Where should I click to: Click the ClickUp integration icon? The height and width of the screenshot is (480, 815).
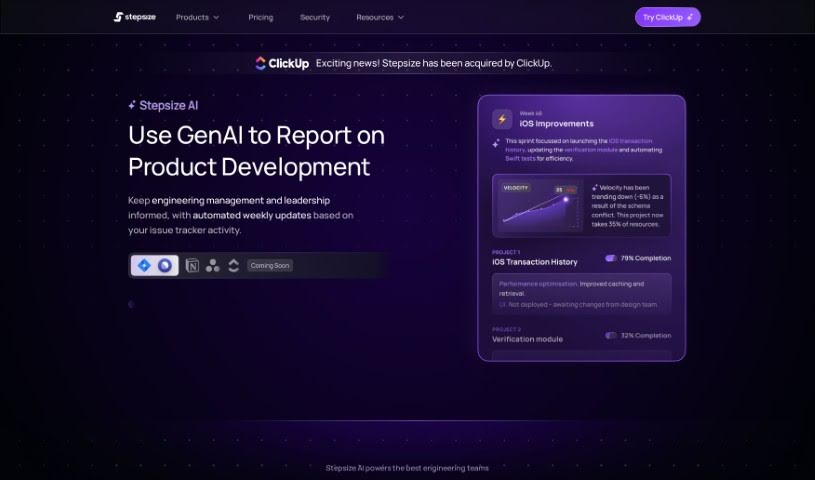234,266
